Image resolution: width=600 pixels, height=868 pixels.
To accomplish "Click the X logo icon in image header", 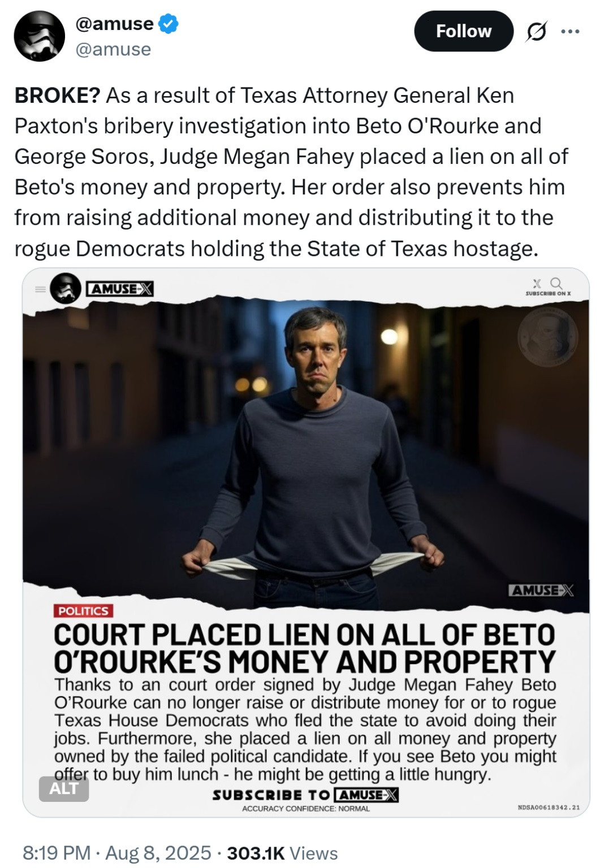I will click(537, 283).
